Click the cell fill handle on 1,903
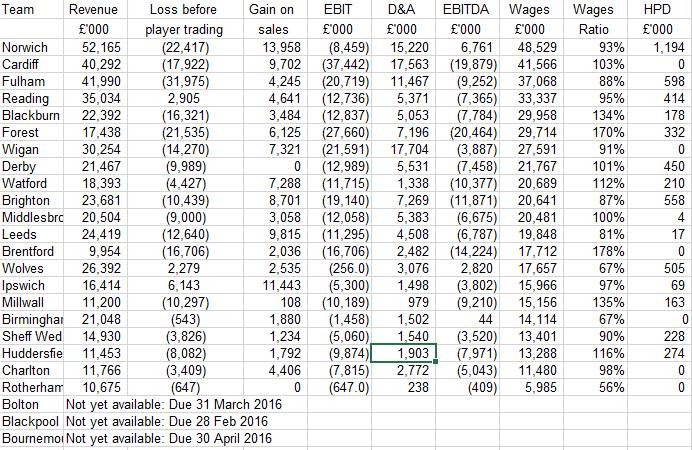Viewport: 692px width, 450px height. click(436, 362)
